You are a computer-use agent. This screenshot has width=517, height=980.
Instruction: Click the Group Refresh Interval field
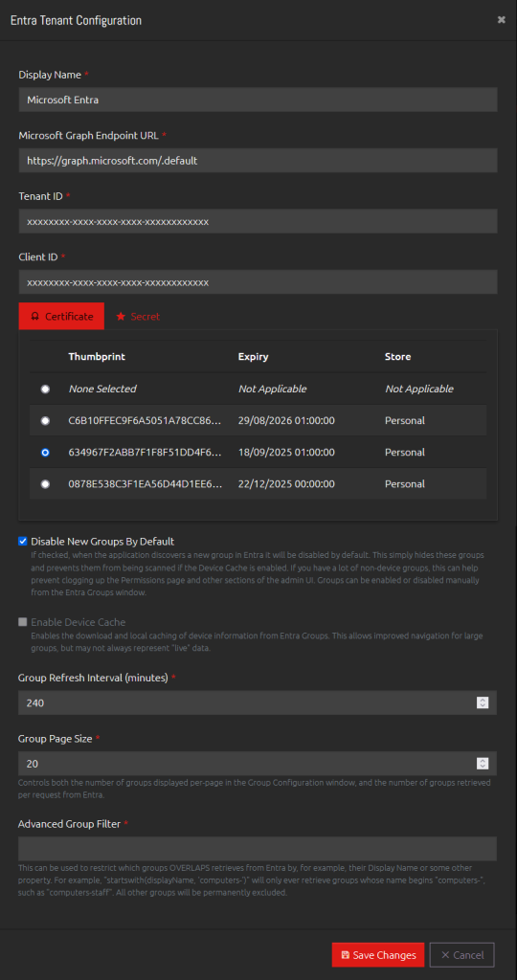pyautogui.click(x=258, y=702)
